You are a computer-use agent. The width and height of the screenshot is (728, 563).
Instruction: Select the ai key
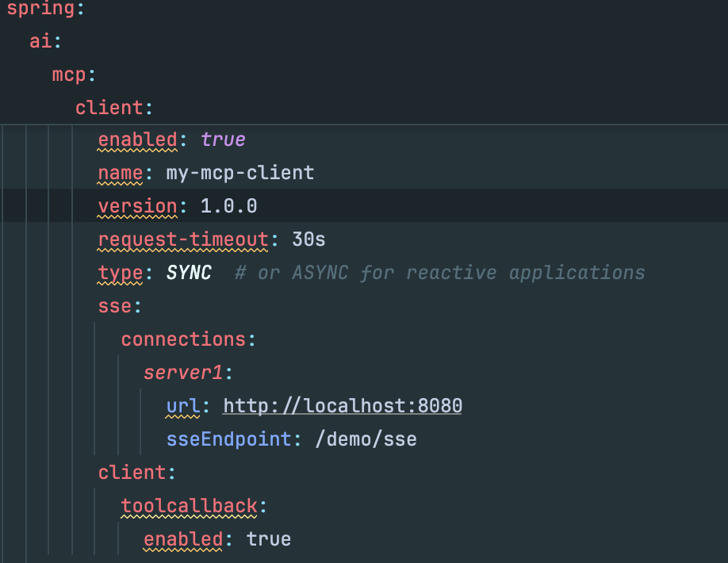coord(37,41)
